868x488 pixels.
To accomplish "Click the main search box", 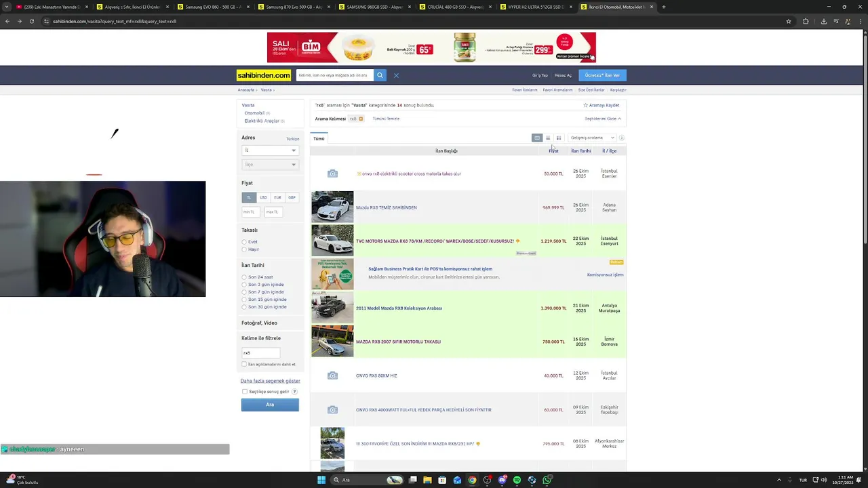I will (x=335, y=75).
